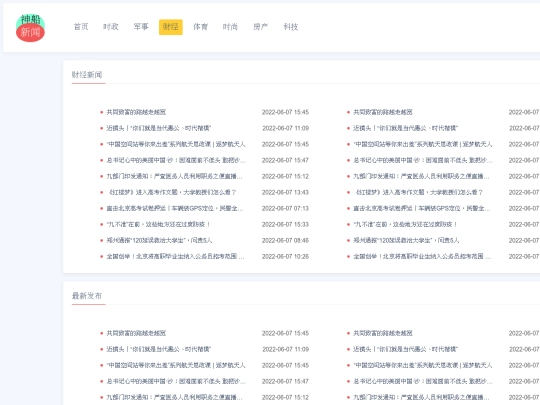The height and width of the screenshot is (405, 540).
Task: Open the 体育 nav tab
Action: (x=200, y=27)
